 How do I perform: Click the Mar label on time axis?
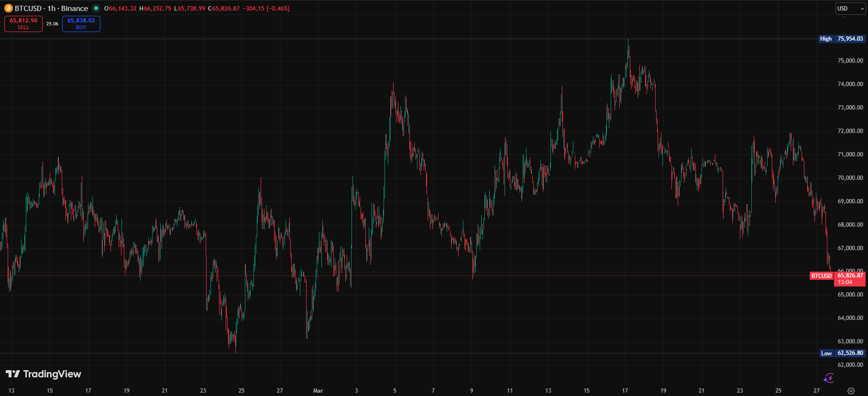coord(318,391)
